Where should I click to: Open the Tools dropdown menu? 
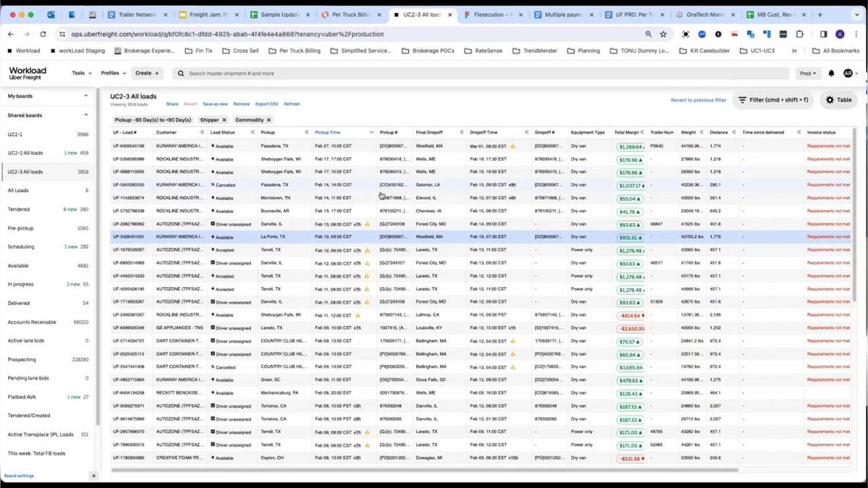(81, 73)
